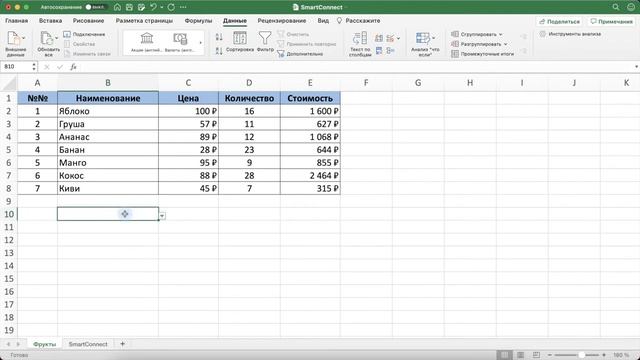Expand the data types gallery arrow

pos(200,42)
